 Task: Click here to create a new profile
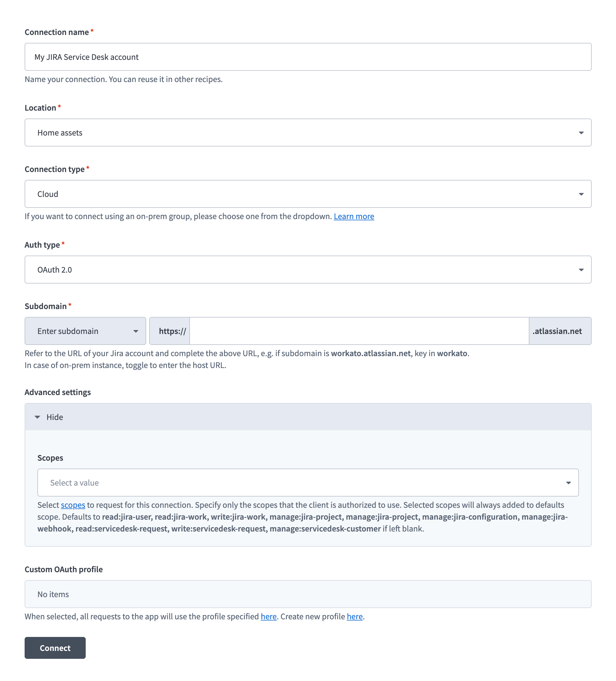(354, 616)
